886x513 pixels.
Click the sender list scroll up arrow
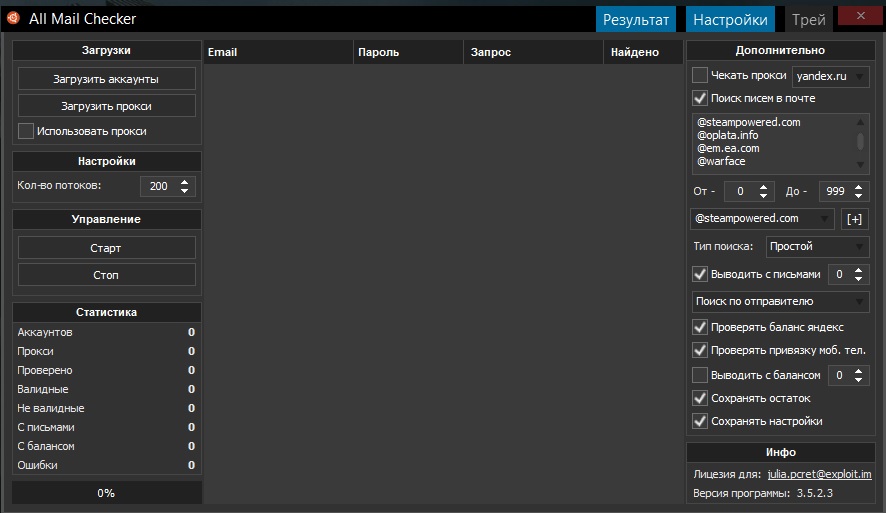860,121
